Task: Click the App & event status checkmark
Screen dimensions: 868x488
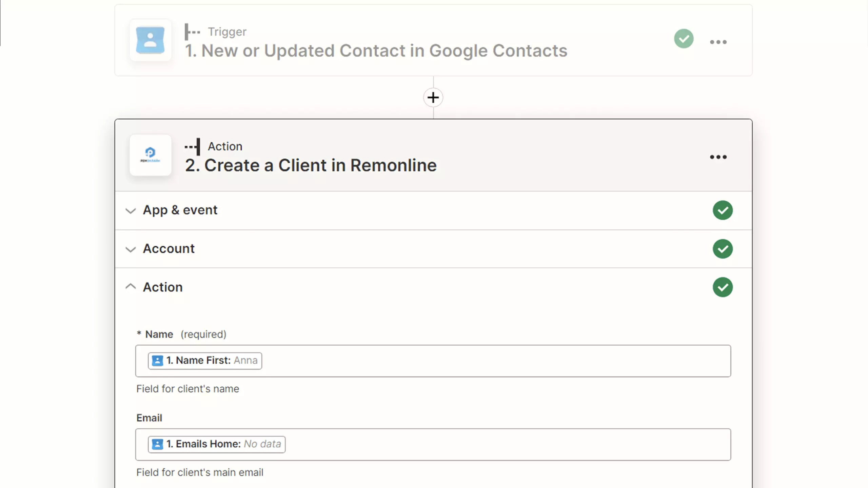Action: click(x=723, y=210)
